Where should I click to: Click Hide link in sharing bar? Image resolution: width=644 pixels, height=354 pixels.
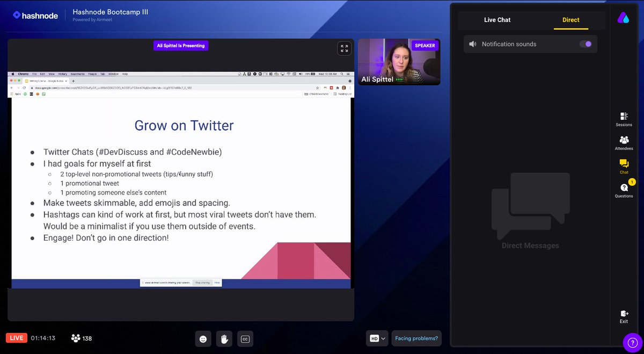(x=217, y=282)
